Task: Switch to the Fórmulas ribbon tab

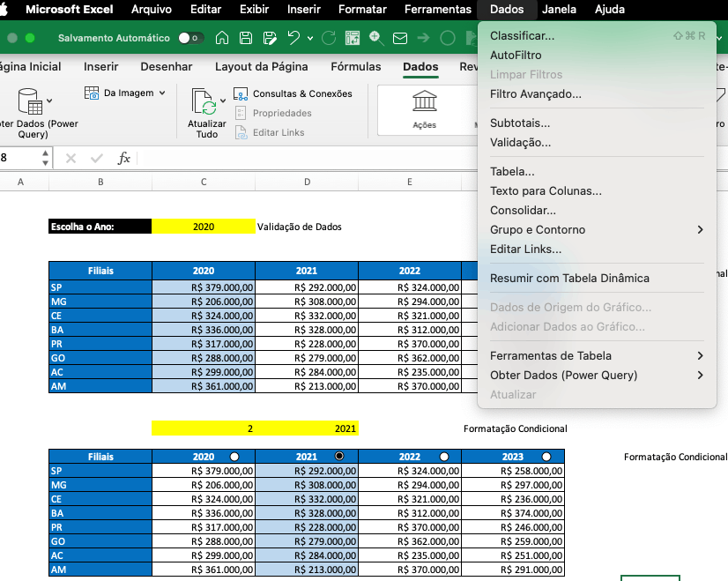Action: click(x=356, y=67)
